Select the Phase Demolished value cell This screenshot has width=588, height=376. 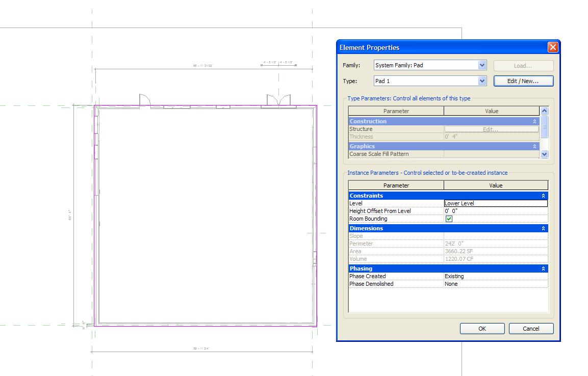click(495, 284)
